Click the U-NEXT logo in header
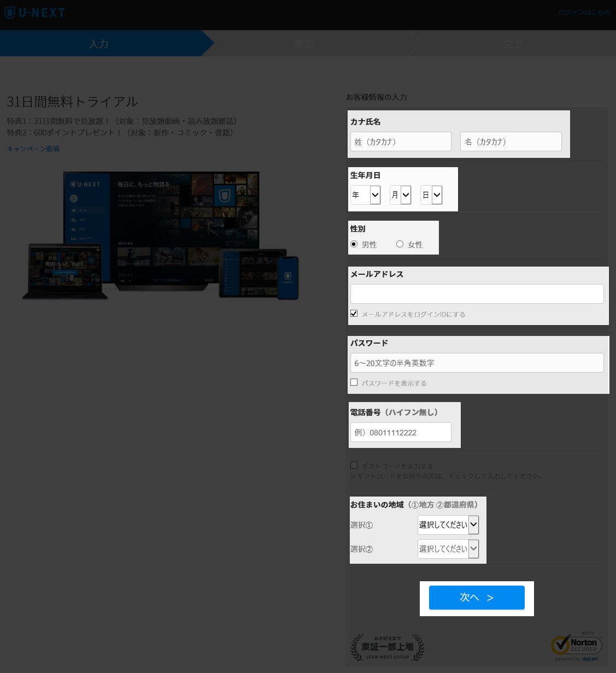 [x=35, y=13]
